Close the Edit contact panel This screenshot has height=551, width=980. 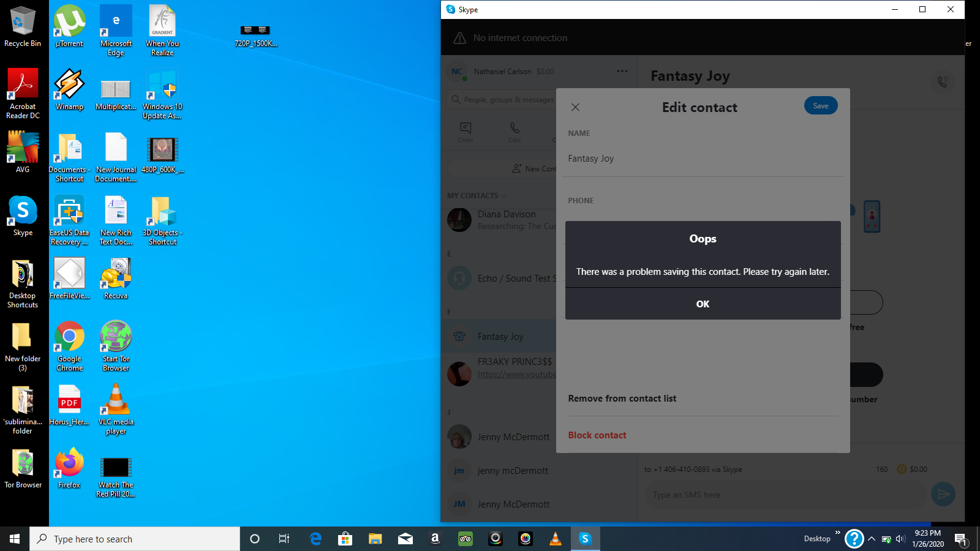click(575, 107)
